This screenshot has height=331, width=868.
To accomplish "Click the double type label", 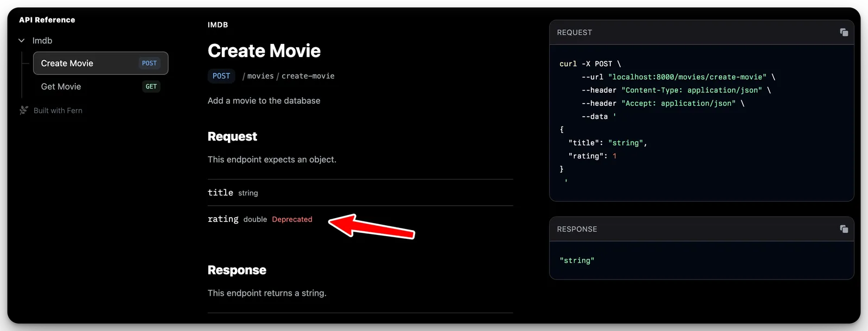I will coord(255,219).
